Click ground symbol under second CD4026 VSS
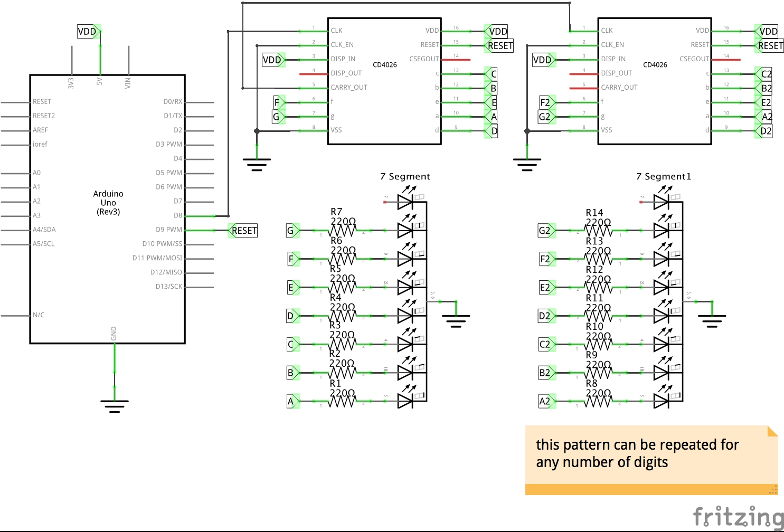The width and height of the screenshot is (784, 532). tap(527, 165)
